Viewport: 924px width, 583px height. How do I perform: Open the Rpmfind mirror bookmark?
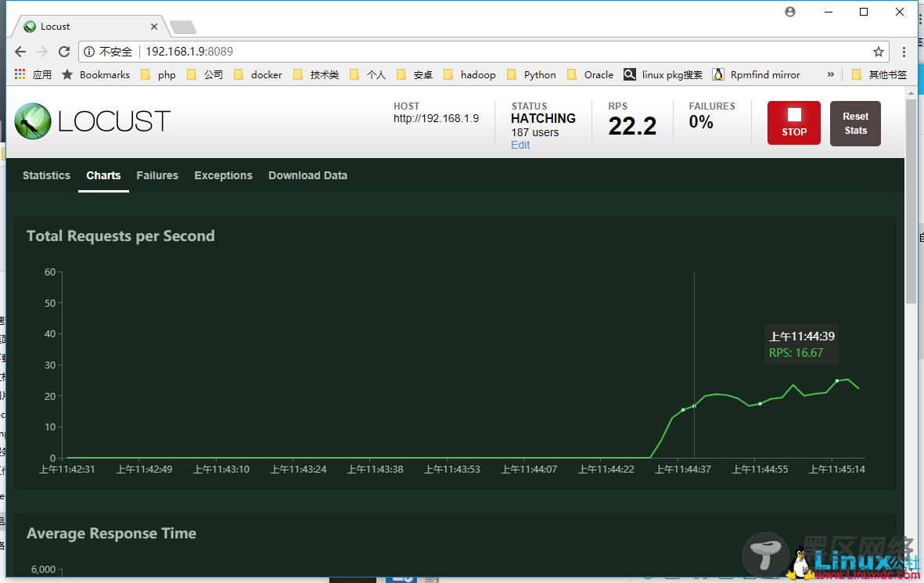(x=757, y=74)
